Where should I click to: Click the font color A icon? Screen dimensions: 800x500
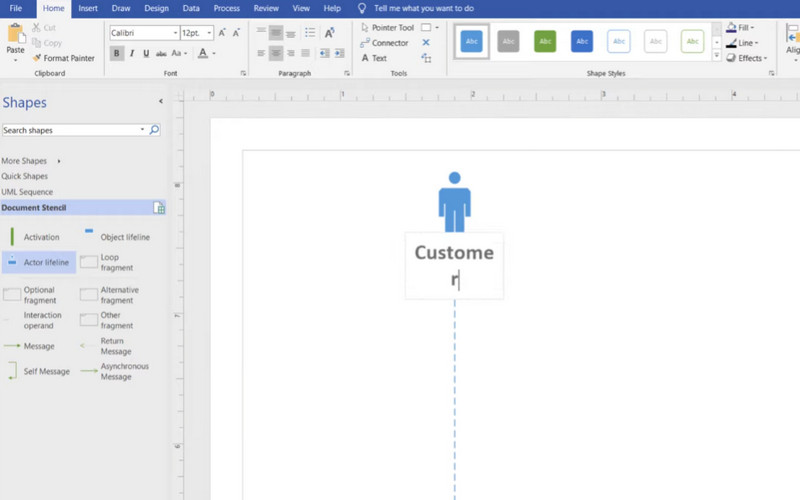click(203, 53)
